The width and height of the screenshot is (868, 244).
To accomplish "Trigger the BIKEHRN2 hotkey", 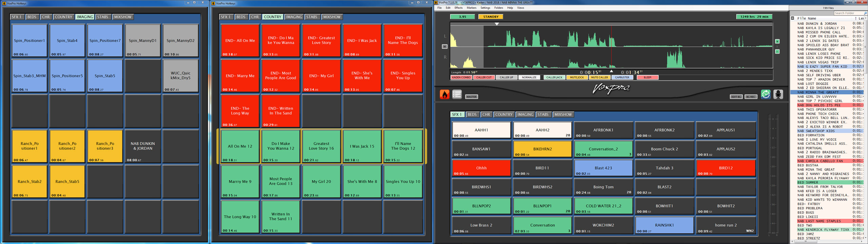I will click(x=542, y=149).
